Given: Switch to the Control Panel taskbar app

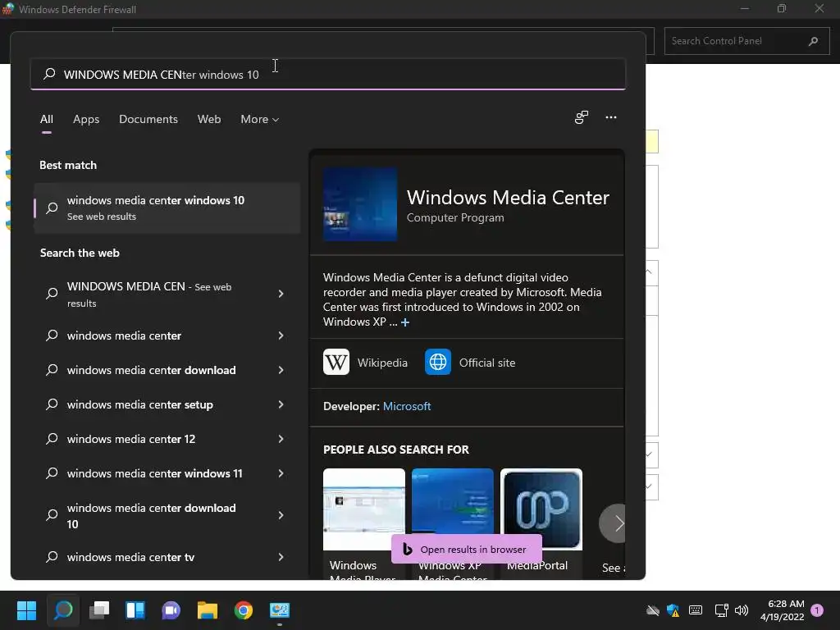Looking at the screenshot, I should (x=280, y=610).
